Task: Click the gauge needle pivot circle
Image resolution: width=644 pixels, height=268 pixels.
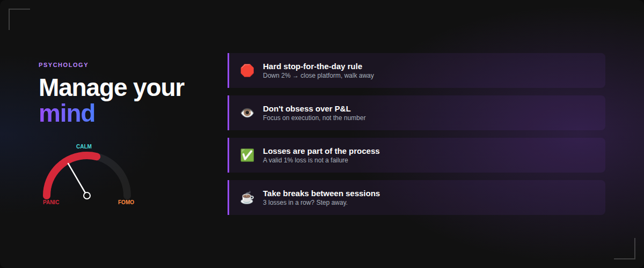Action: tap(87, 196)
